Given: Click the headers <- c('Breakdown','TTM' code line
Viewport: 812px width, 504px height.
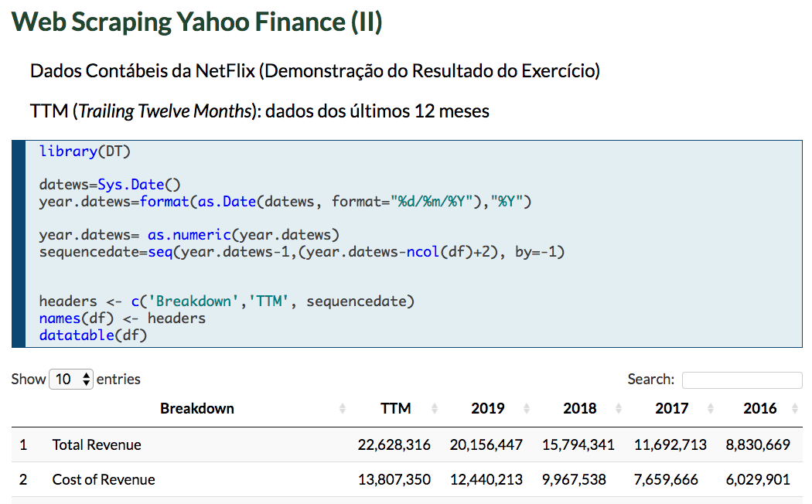Looking at the screenshot, I should pyautogui.click(x=227, y=301).
